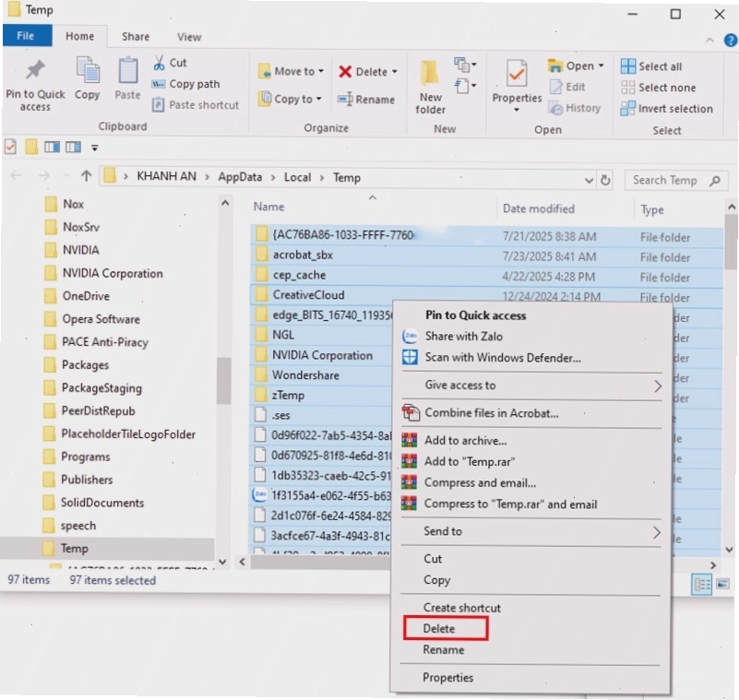739x700 pixels.
Task: Click the Invert selection icon
Action: point(627,108)
